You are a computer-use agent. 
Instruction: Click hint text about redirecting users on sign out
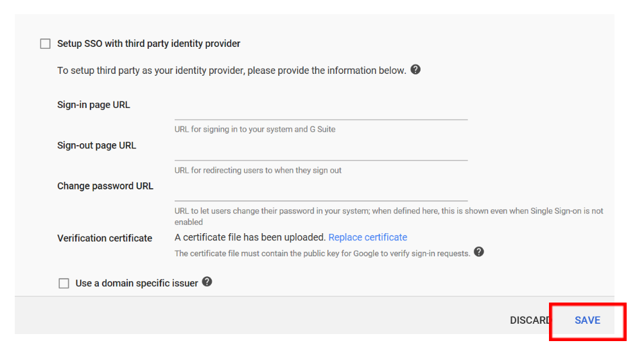[x=258, y=170]
